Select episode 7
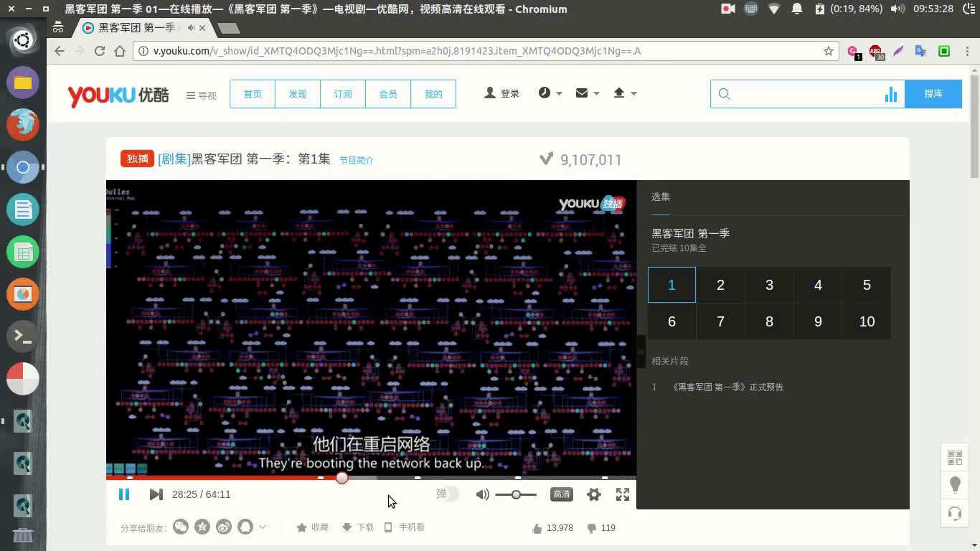The width and height of the screenshot is (980, 551). point(720,321)
